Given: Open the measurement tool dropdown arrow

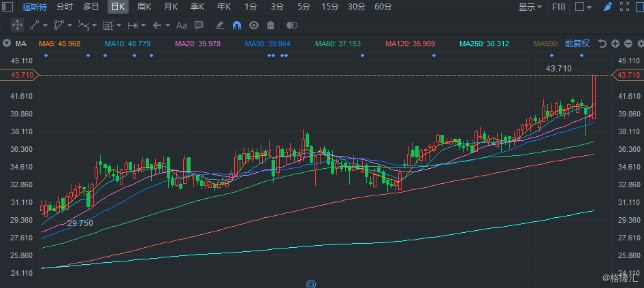Looking at the screenshot, I should pyautogui.click(x=118, y=25).
